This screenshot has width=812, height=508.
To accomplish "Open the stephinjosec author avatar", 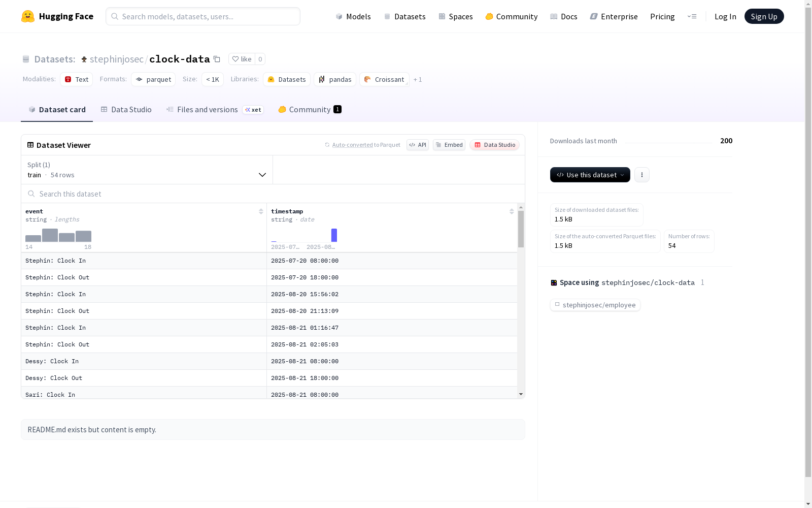I will click(x=84, y=59).
